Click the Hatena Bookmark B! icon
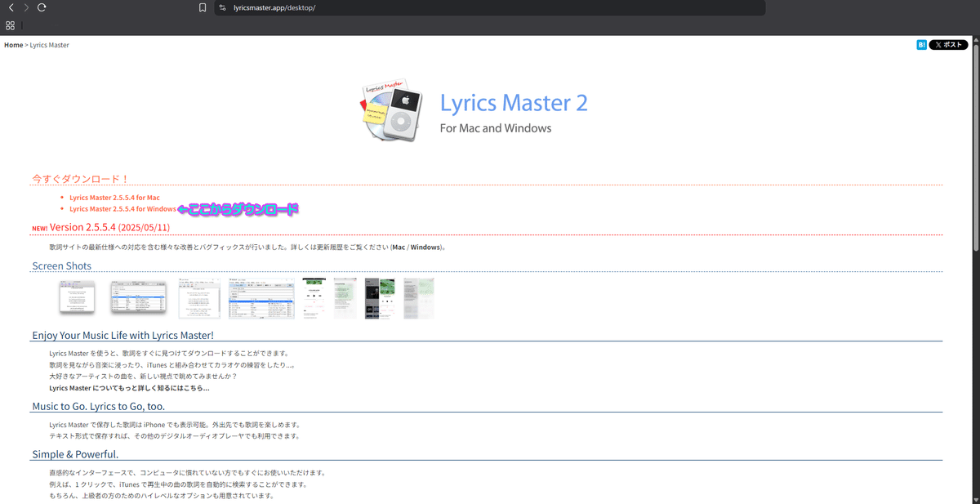 click(920, 45)
